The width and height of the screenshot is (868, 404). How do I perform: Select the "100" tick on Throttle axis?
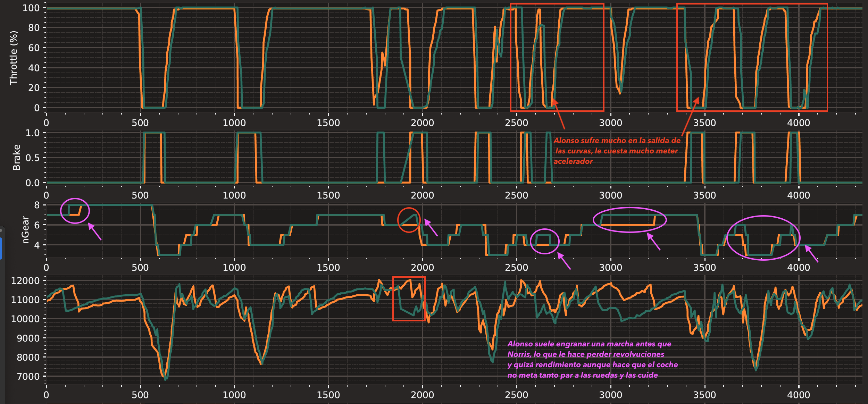click(31, 8)
